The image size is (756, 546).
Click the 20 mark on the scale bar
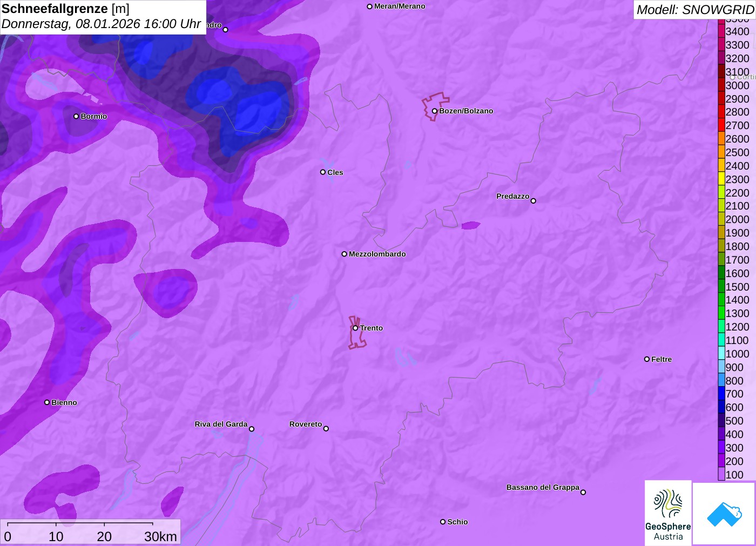(x=104, y=536)
